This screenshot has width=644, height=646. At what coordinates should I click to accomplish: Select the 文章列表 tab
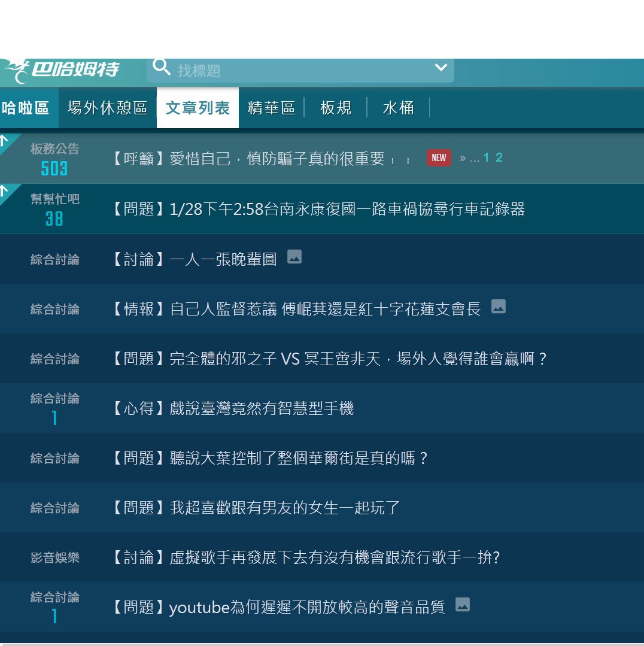point(198,108)
